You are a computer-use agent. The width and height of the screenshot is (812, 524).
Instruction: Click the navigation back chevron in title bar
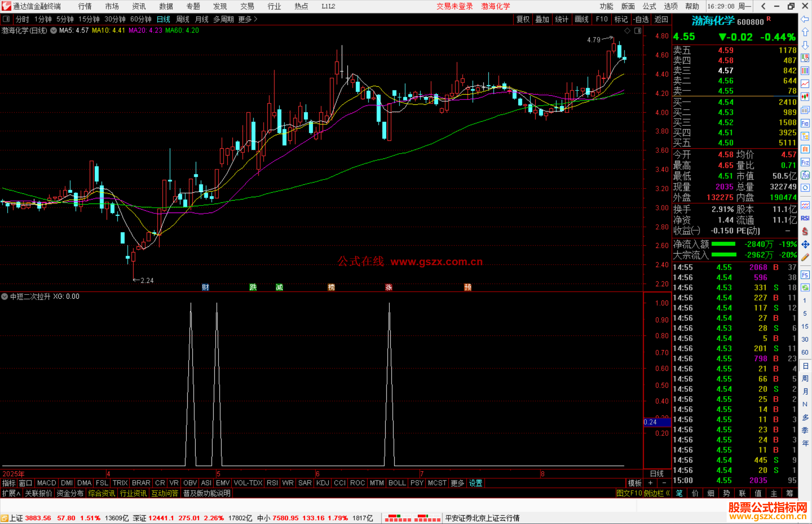[x=764, y=6]
